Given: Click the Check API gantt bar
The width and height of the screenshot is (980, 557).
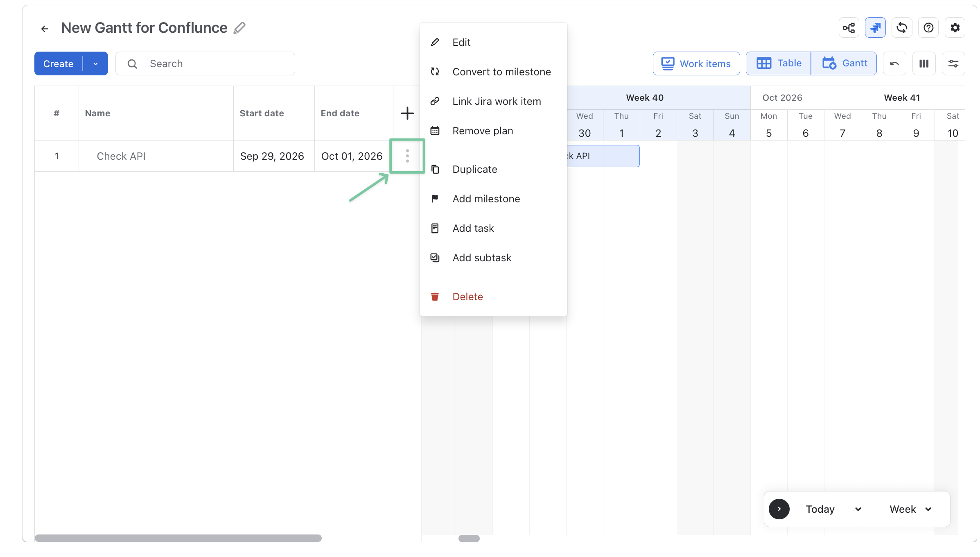Looking at the screenshot, I should 603,156.
